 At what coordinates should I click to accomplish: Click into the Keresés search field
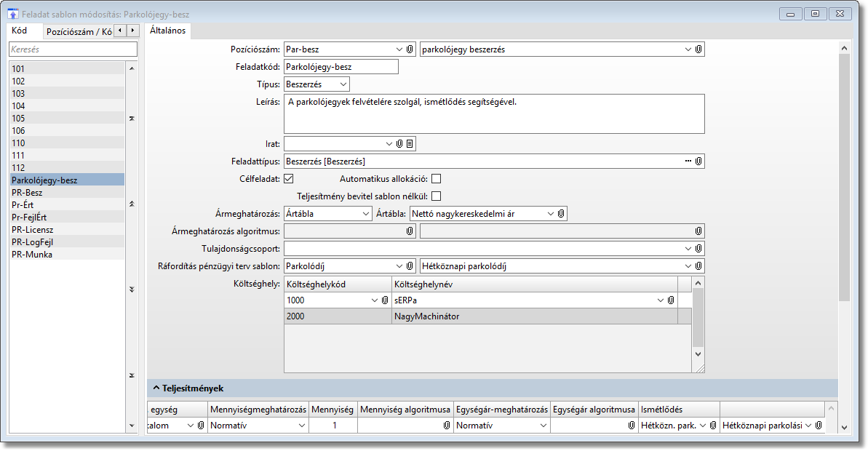(x=73, y=49)
